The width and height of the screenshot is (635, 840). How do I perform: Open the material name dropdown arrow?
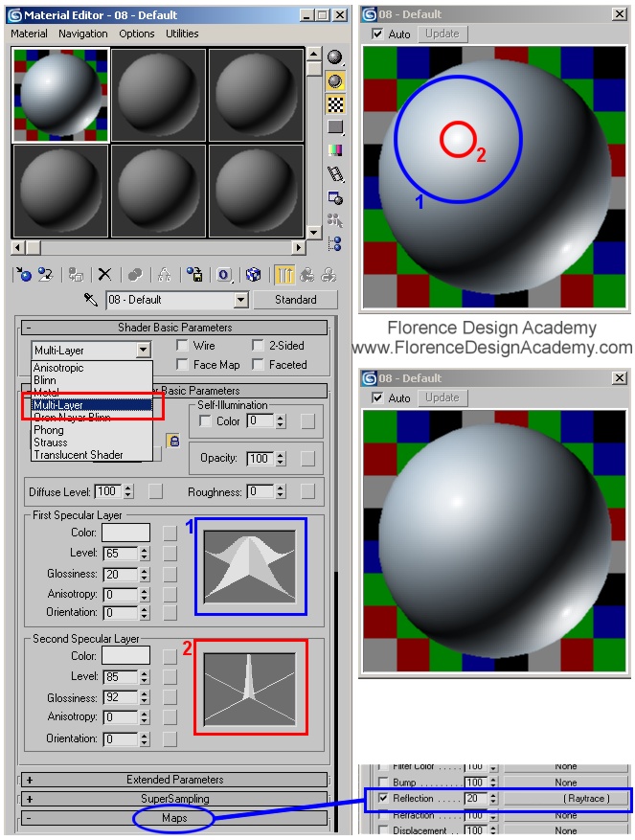pos(239,300)
